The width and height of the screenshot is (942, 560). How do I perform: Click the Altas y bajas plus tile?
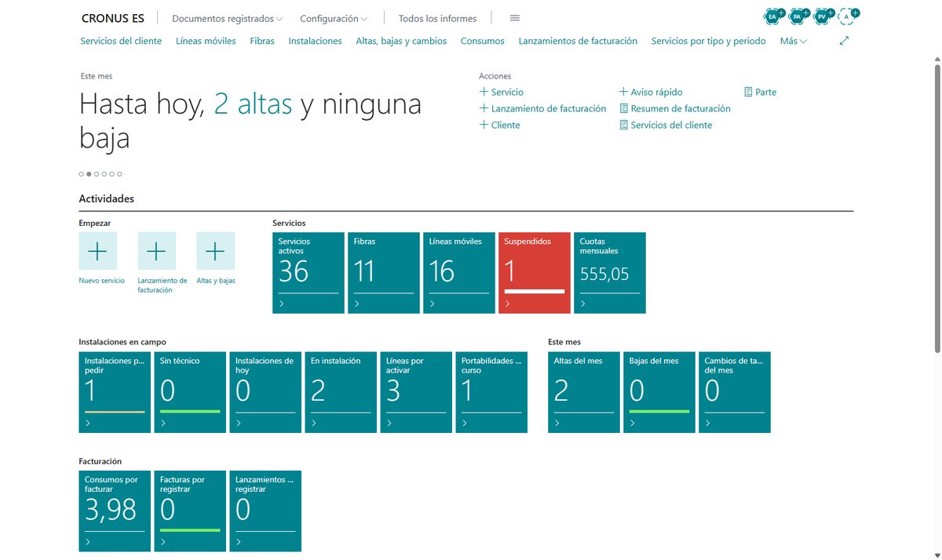click(x=216, y=251)
